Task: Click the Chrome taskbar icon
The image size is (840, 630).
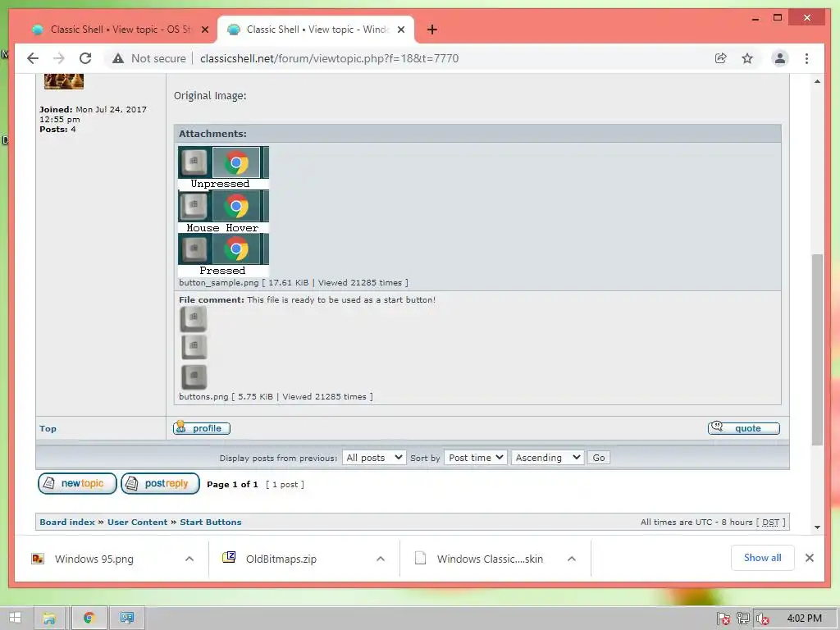Action: tap(89, 619)
